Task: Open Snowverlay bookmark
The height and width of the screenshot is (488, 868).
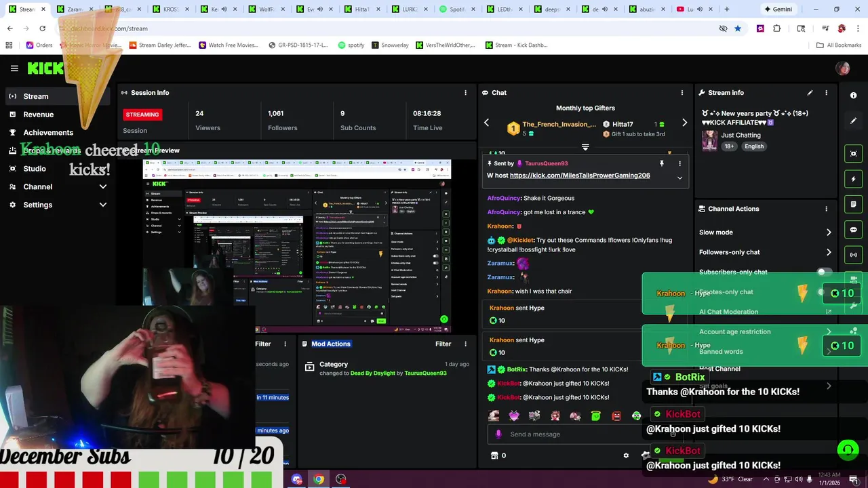Action: [389, 45]
